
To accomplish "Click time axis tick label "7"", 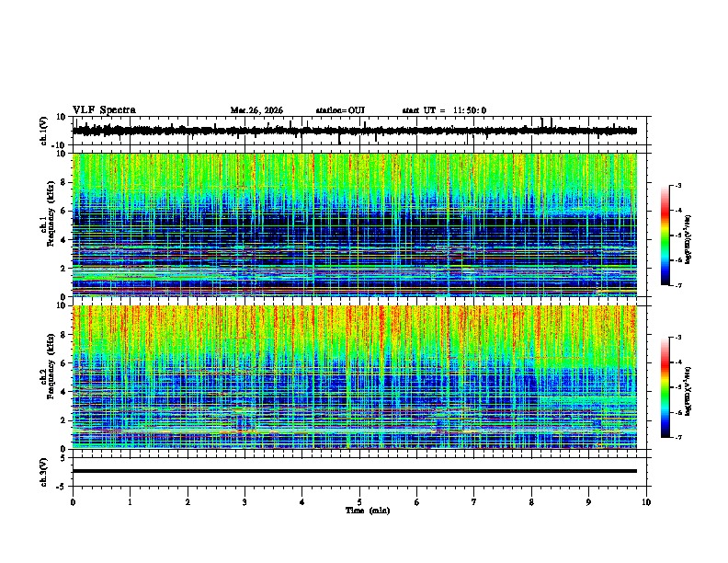I will pos(474,502).
